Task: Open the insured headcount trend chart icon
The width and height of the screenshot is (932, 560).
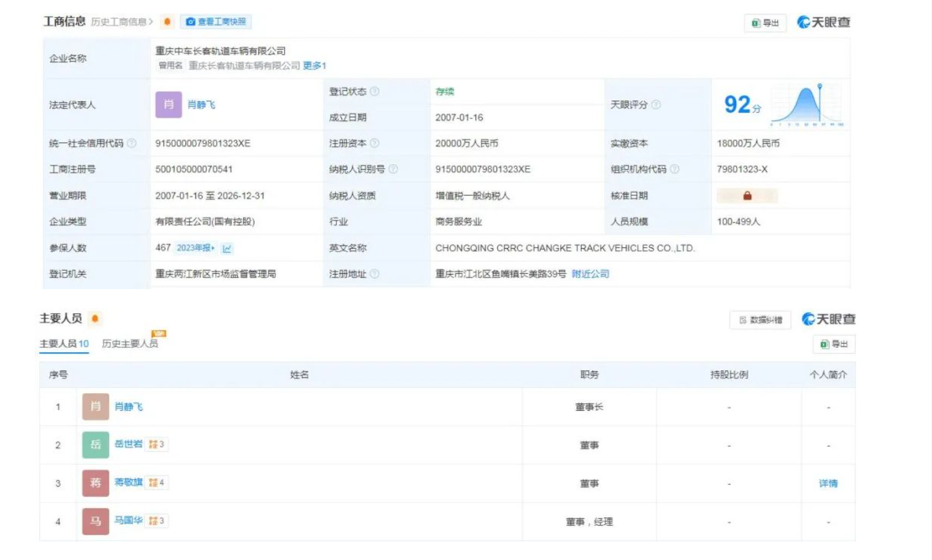Action: tap(227, 248)
